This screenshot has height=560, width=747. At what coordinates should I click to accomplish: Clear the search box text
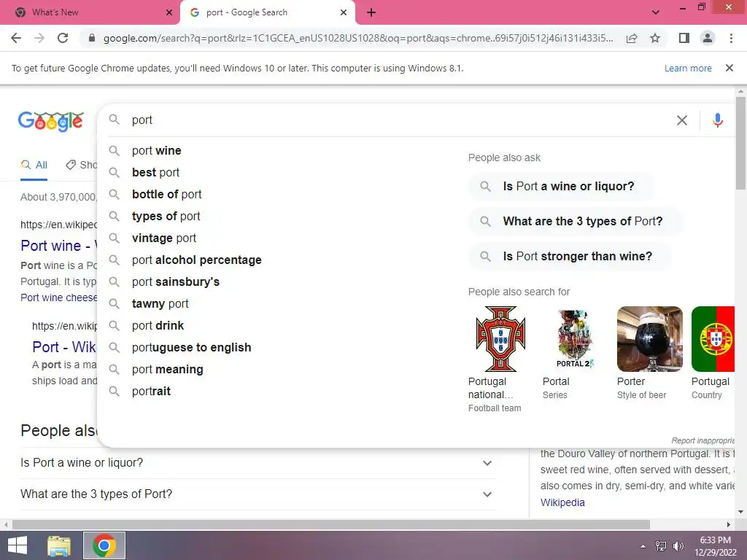click(x=682, y=120)
